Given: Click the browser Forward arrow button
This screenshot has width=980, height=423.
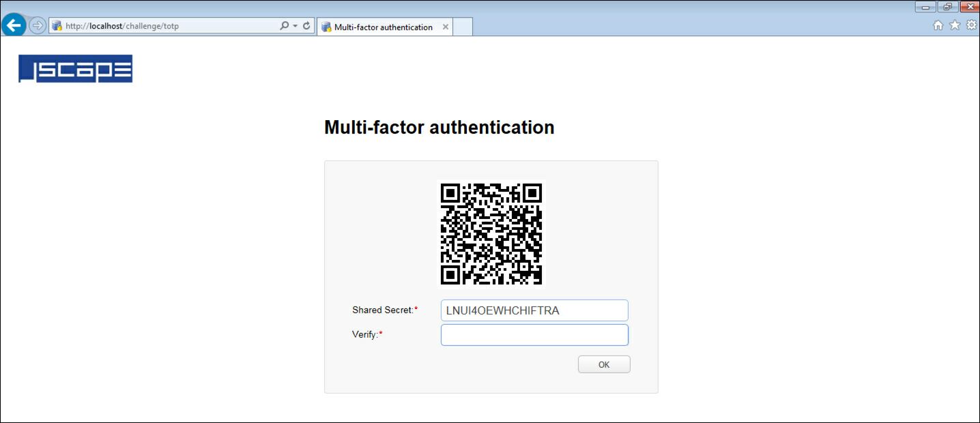Looking at the screenshot, I should point(38,26).
